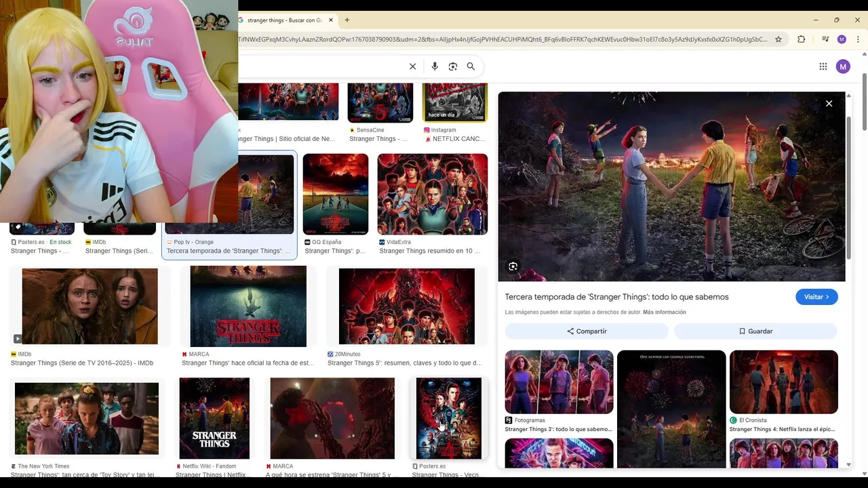
Task: Open the Netflix Wiki Fandom poster thumbnail
Action: [214, 418]
